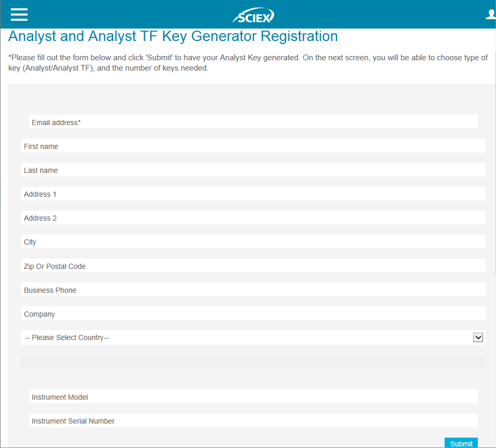Viewport: 496px width, 448px height.
Task: Select the Business Phone field
Action: 253,289
